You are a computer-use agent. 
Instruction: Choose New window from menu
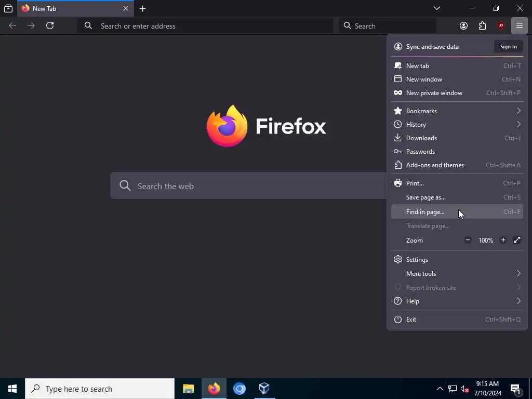pos(457,79)
